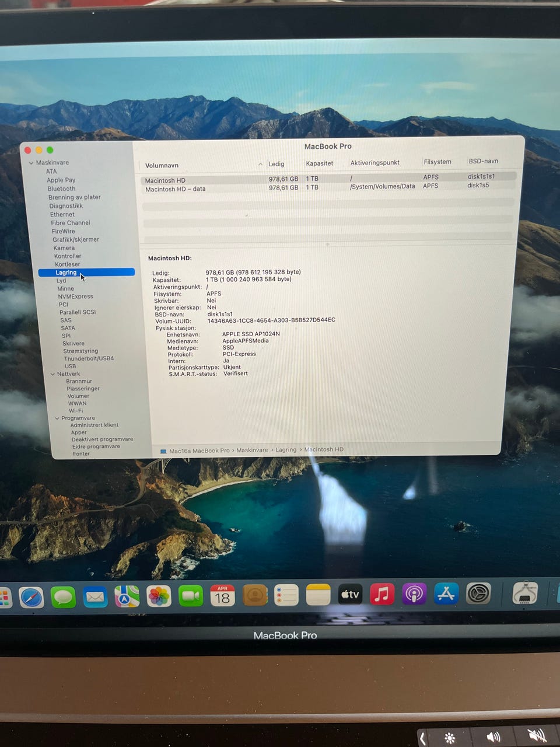Select Wi-Fi under Nettverk

pyautogui.click(x=76, y=411)
